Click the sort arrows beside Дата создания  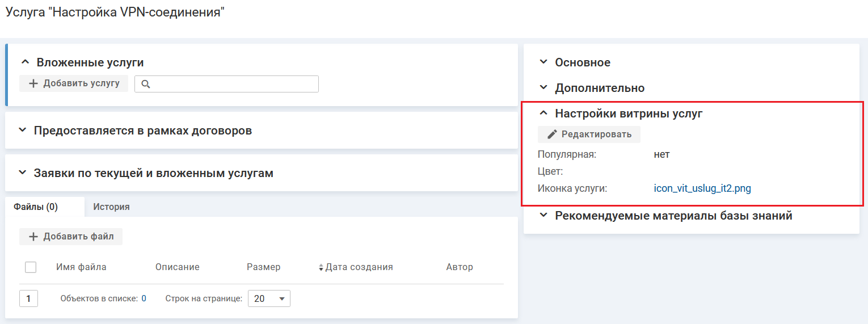coord(321,267)
